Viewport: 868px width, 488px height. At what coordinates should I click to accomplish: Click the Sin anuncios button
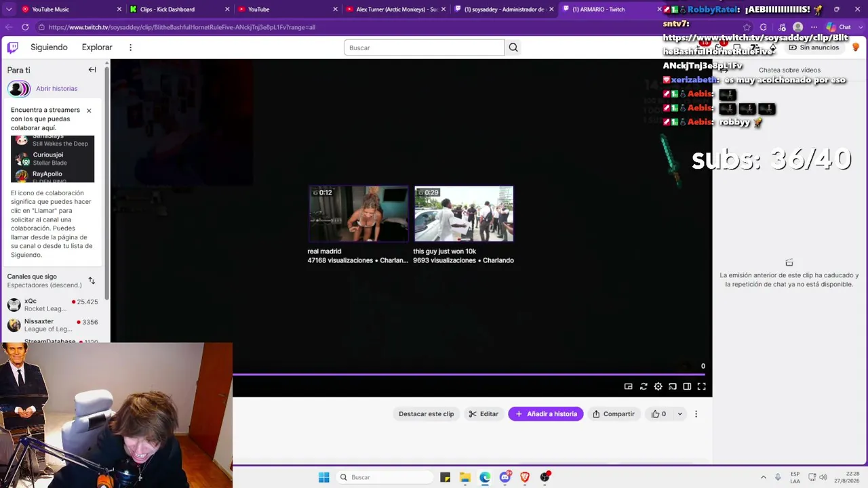814,47
